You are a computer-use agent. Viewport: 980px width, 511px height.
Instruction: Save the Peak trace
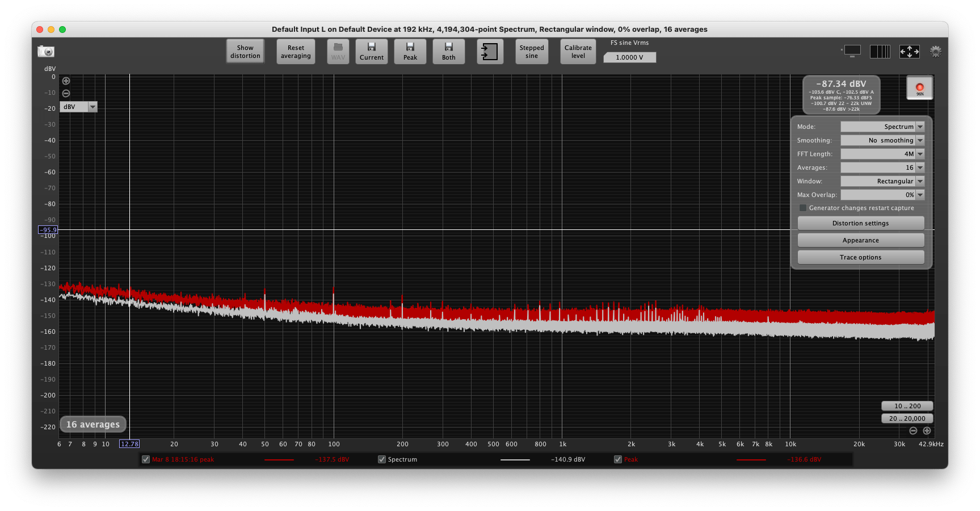[x=410, y=52]
